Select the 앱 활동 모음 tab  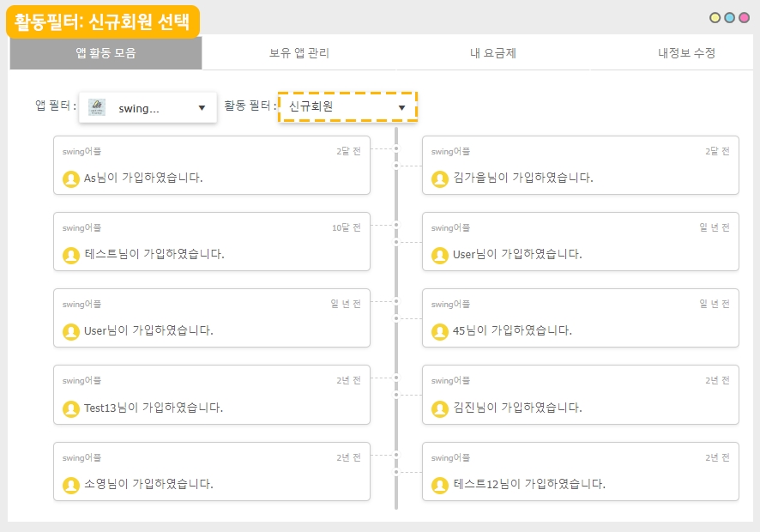click(106, 53)
